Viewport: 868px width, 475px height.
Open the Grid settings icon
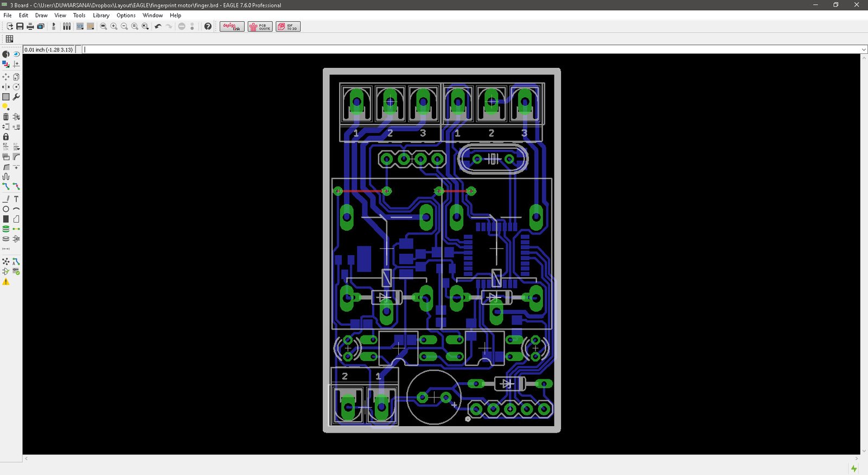tap(9, 39)
